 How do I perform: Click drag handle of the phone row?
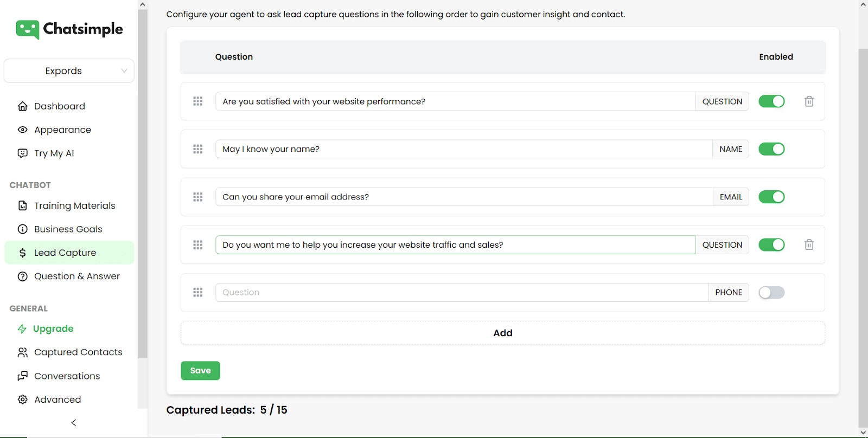click(x=198, y=292)
